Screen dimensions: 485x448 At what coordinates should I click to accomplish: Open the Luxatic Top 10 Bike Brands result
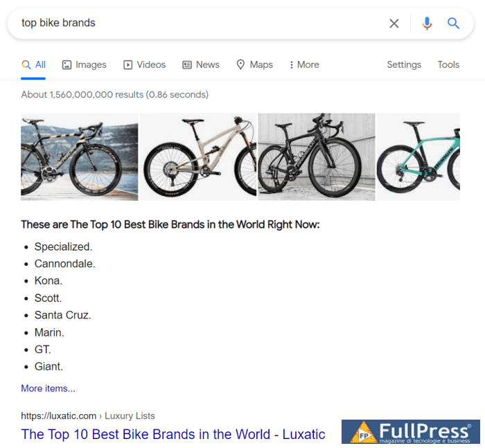coord(173,434)
